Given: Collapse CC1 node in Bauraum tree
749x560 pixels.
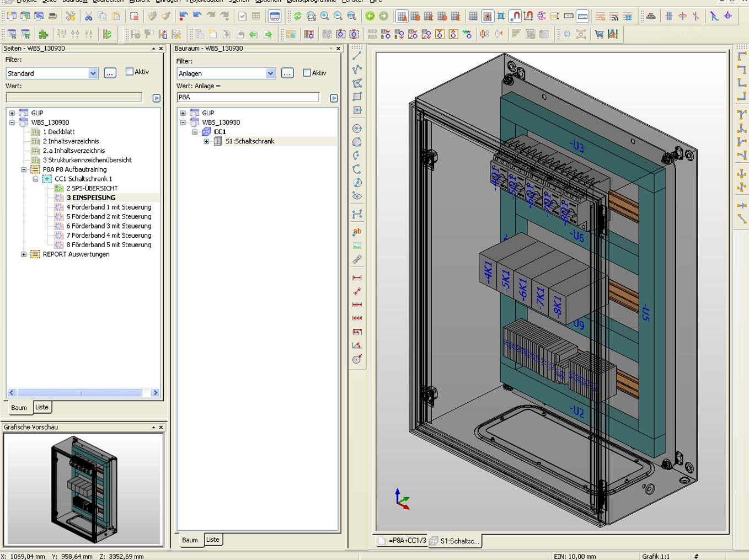Looking at the screenshot, I should point(195,132).
